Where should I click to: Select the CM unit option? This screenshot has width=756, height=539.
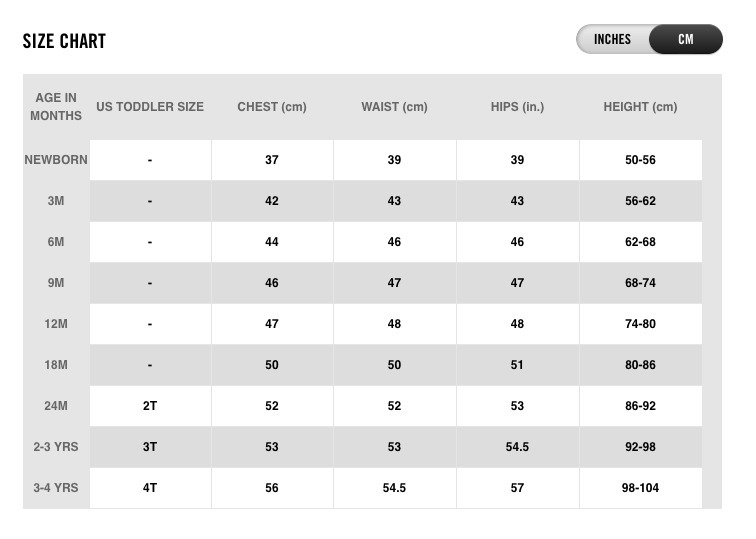pyautogui.click(x=686, y=39)
